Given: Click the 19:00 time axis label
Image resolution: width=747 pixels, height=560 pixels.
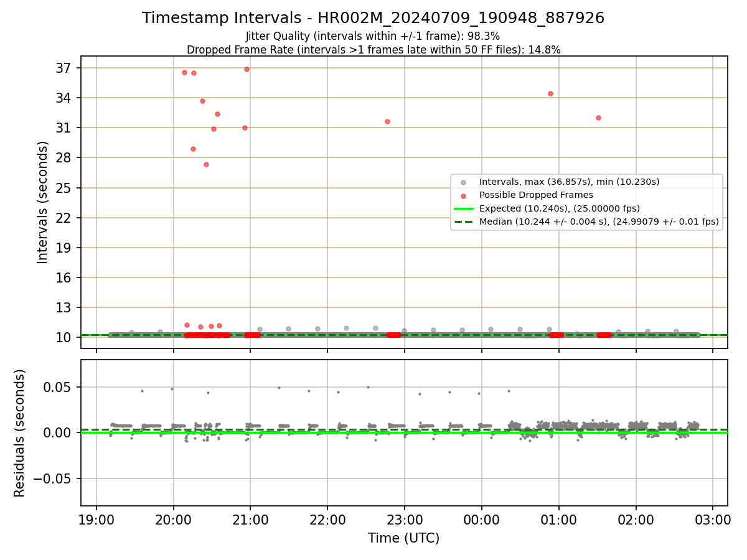Looking at the screenshot, I should pos(96,520).
